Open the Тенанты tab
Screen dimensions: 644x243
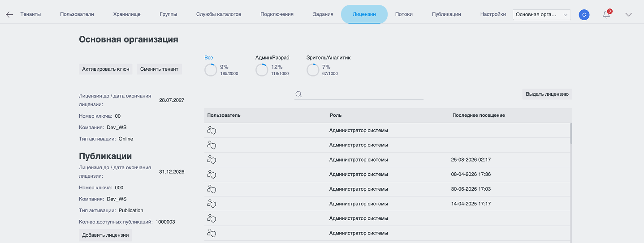[x=30, y=14]
